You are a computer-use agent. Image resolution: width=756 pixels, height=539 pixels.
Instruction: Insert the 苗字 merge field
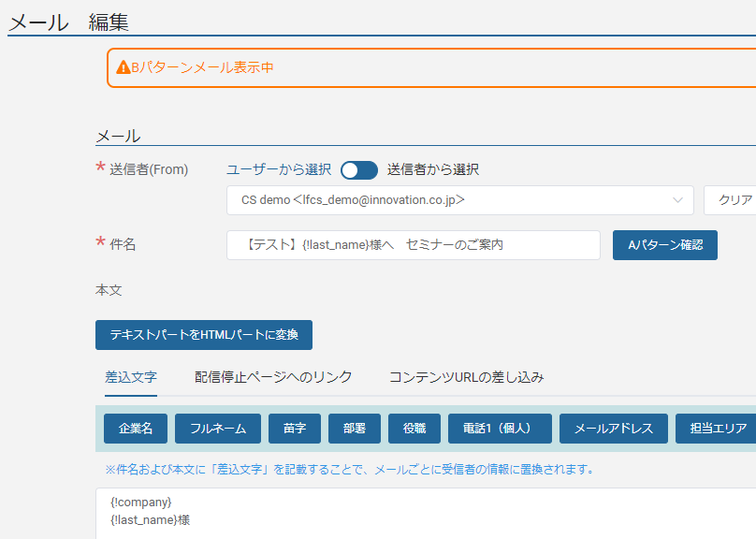tap(293, 429)
